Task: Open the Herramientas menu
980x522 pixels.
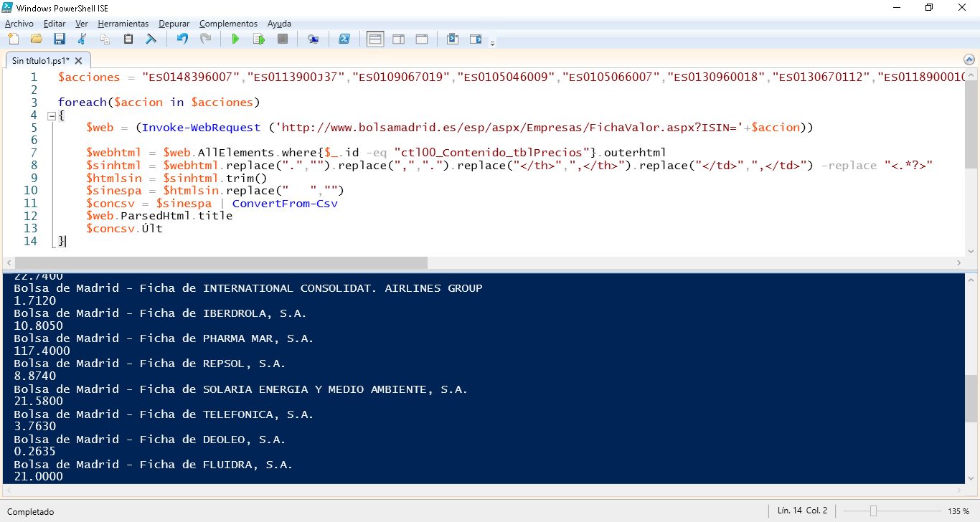Action: click(x=123, y=24)
